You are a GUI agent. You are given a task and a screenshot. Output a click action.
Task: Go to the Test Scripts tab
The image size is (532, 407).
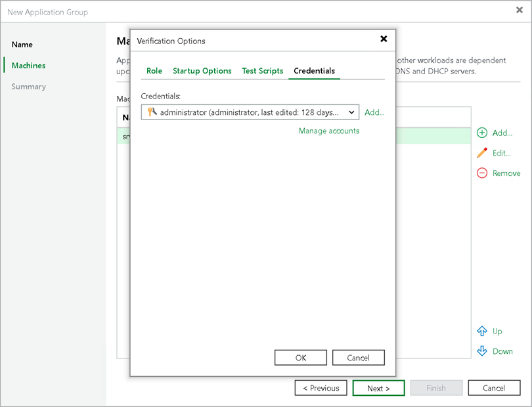pos(263,71)
